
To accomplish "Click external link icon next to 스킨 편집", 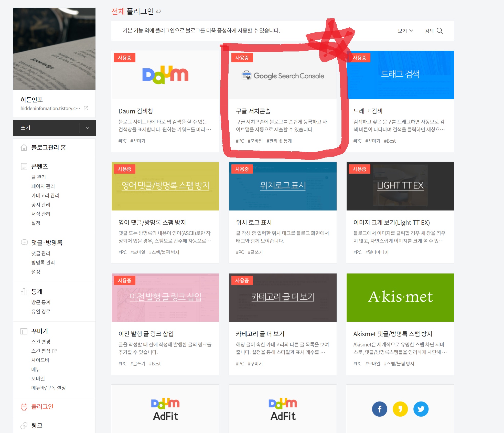I will pos(54,351).
